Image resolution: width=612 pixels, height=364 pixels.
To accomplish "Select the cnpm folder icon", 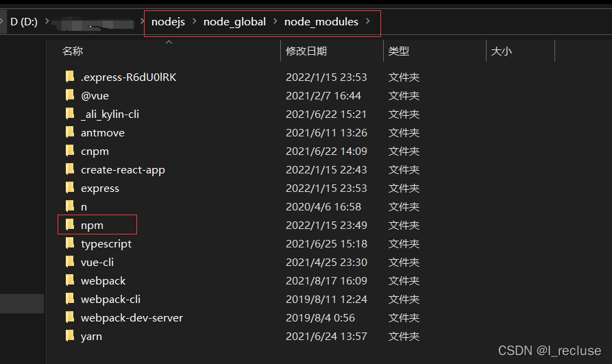I will click(70, 150).
